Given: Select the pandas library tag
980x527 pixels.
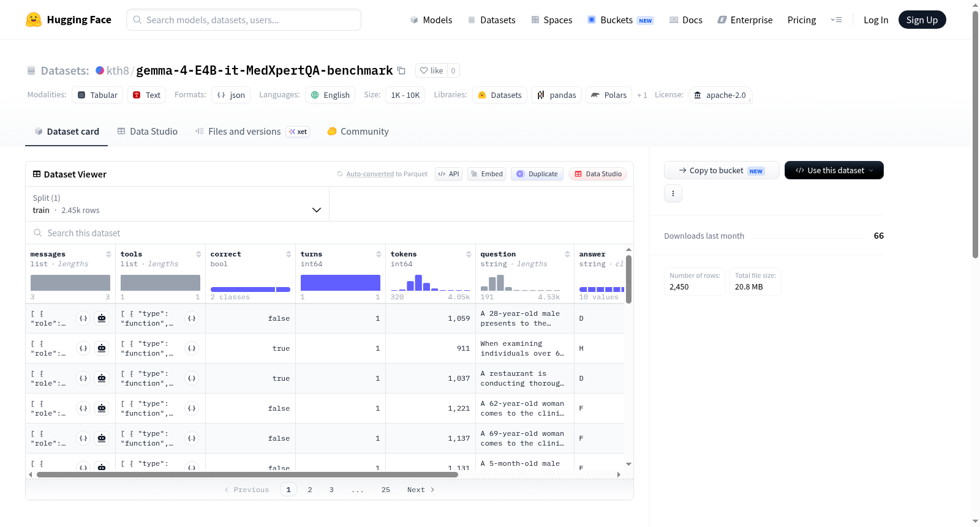Looking at the screenshot, I should (x=557, y=95).
